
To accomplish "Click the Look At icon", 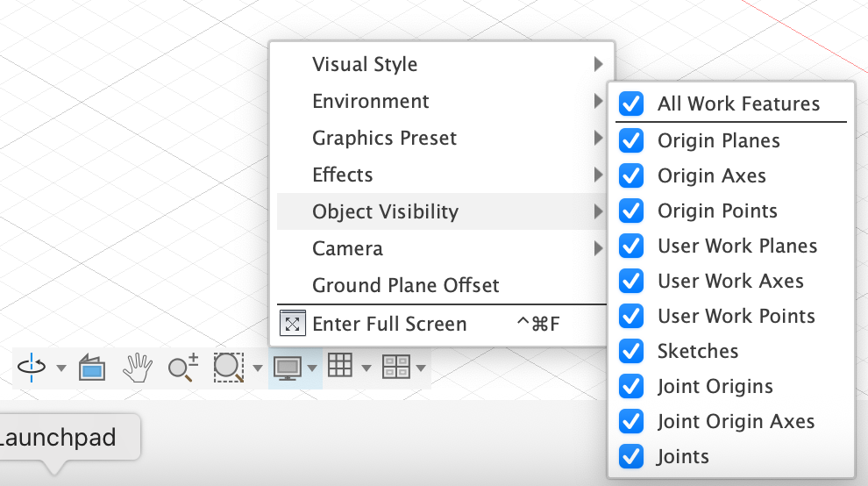I will (92, 368).
